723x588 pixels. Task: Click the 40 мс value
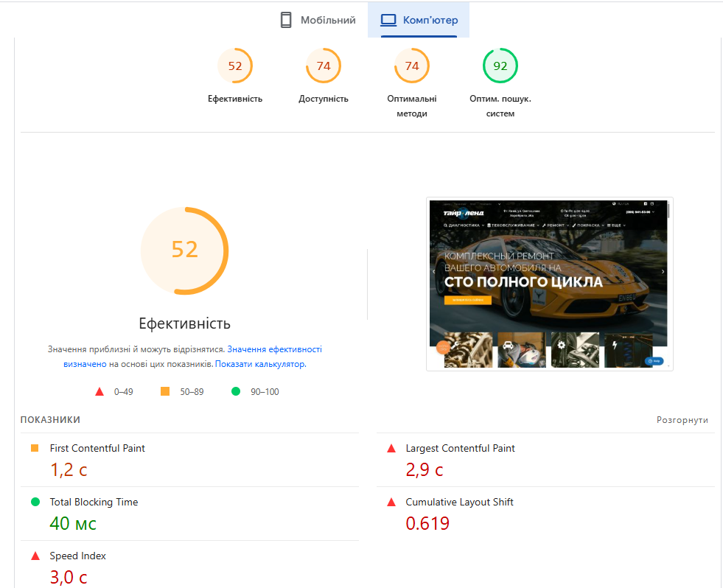(x=73, y=523)
